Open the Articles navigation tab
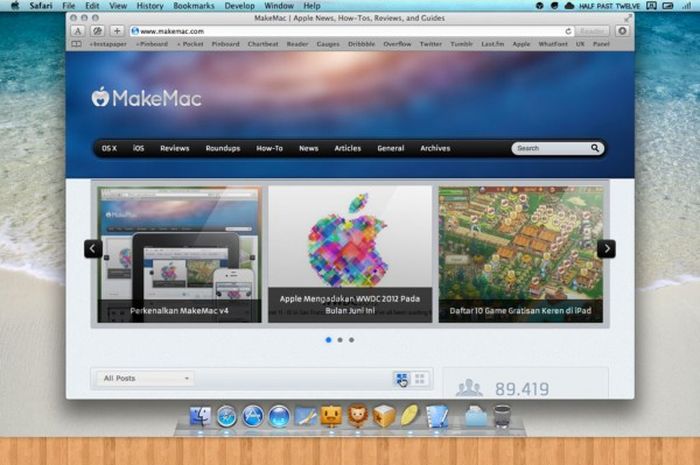This screenshot has height=465, width=700. tap(347, 148)
